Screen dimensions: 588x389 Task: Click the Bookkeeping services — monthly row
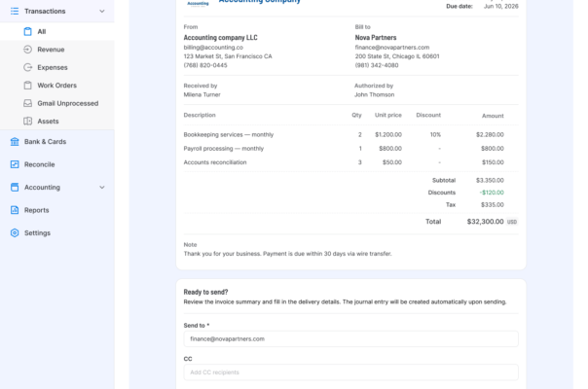[x=351, y=134]
